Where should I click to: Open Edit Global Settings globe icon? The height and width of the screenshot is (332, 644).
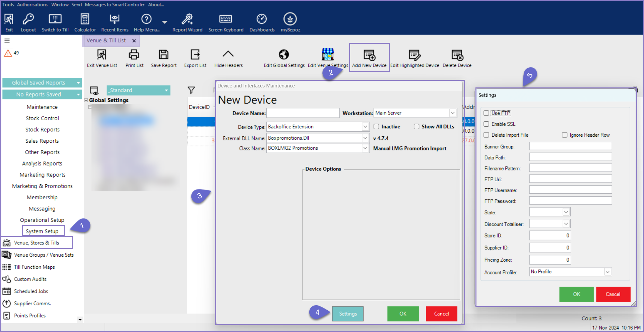click(284, 55)
